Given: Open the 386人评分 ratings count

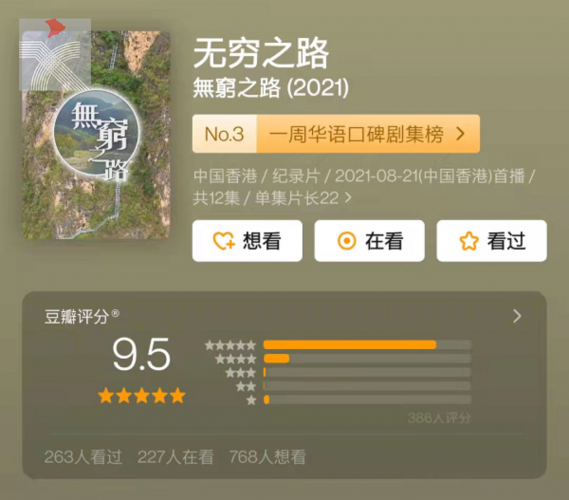Looking at the screenshot, I should [439, 418].
